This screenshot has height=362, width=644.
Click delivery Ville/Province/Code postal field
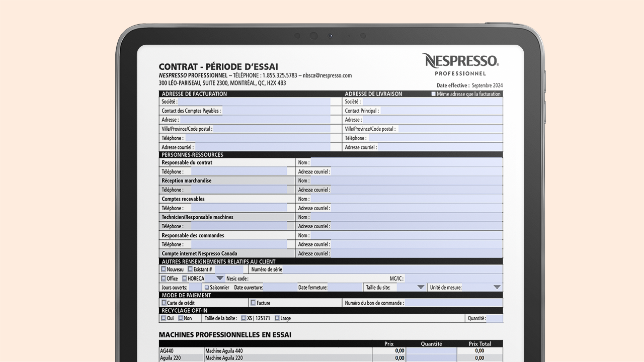pos(450,129)
